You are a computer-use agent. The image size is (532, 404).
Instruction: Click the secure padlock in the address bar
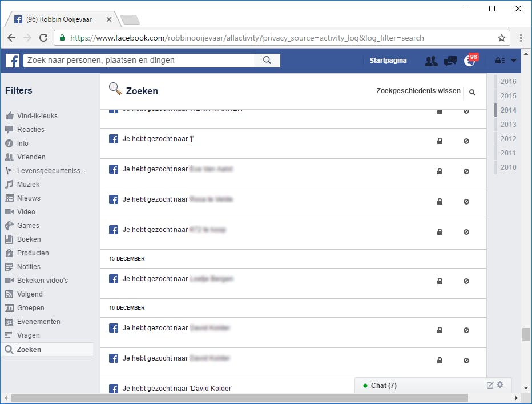tap(62, 37)
